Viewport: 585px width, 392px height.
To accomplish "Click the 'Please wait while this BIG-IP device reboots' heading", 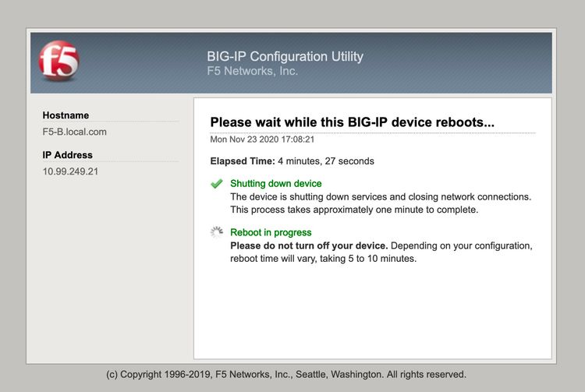I will tap(353, 122).
